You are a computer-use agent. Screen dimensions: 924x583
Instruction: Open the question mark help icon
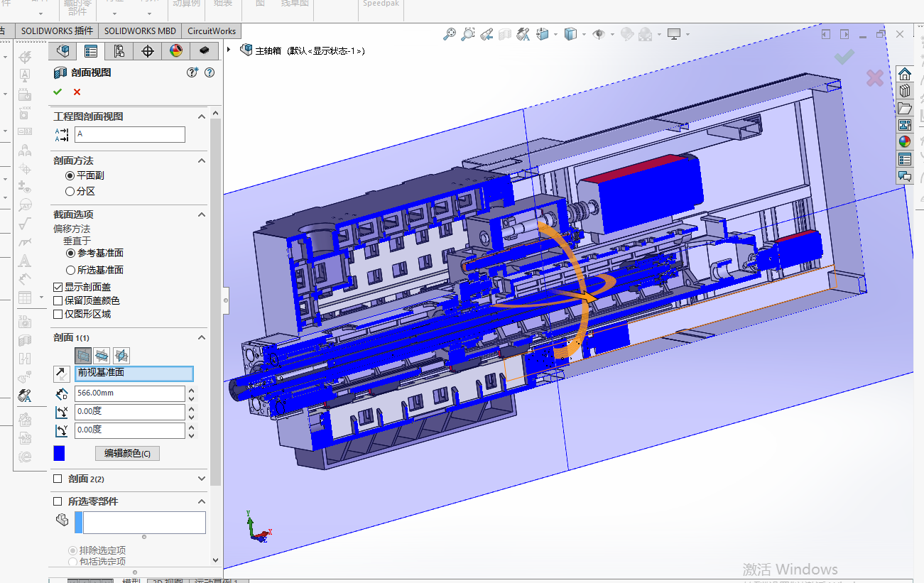(x=210, y=72)
